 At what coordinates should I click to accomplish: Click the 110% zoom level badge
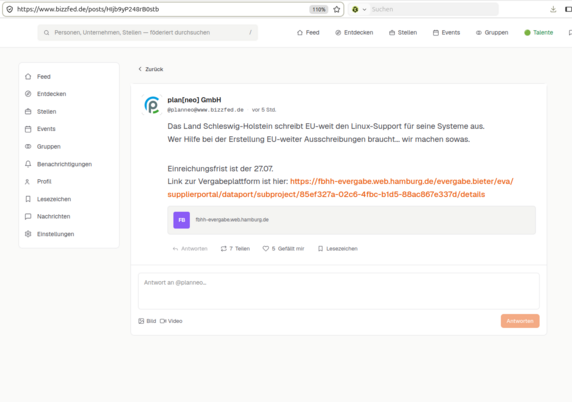point(318,9)
